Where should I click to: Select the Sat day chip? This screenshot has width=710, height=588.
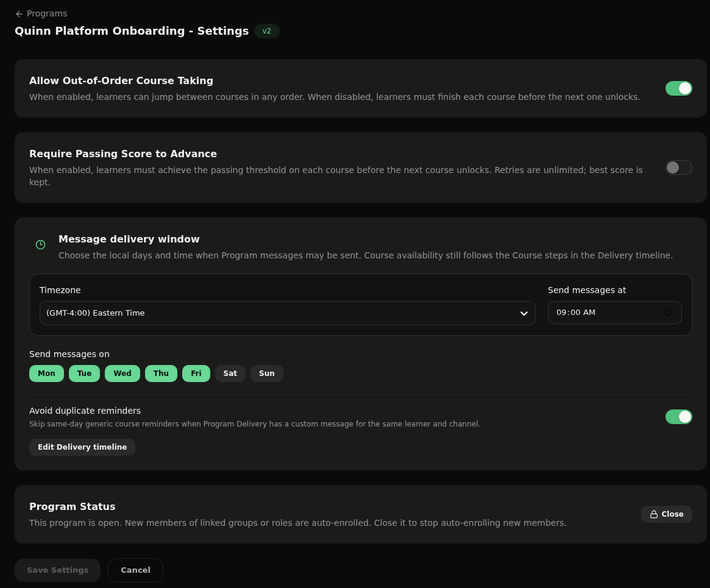coord(230,374)
